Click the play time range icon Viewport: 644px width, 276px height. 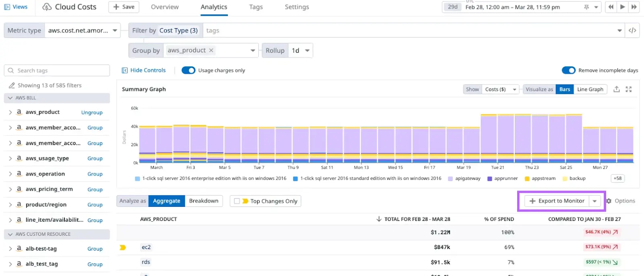click(x=622, y=7)
